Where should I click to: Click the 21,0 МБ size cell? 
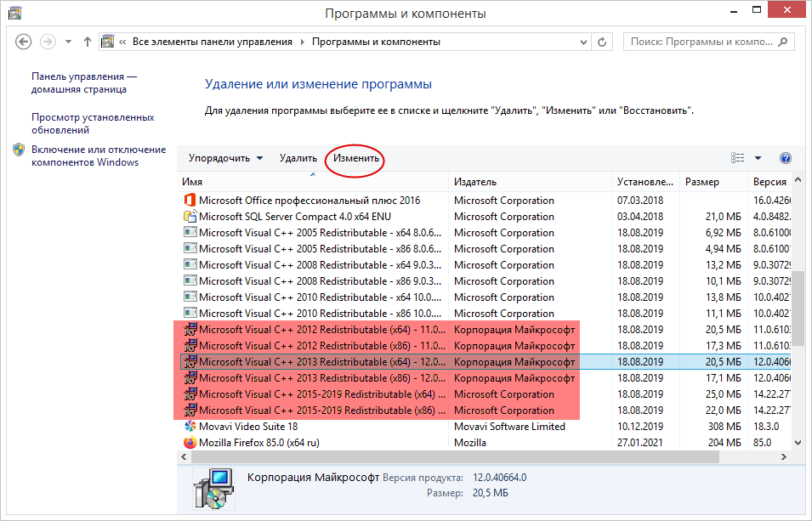(x=723, y=216)
